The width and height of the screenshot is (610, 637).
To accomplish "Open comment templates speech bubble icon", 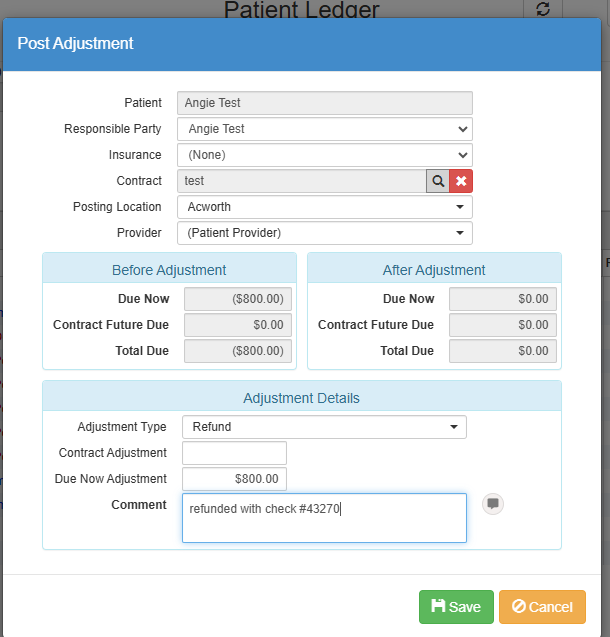I will coord(493,504).
